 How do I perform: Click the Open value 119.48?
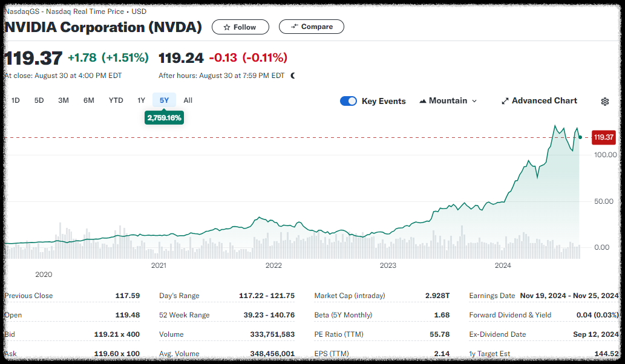click(128, 315)
